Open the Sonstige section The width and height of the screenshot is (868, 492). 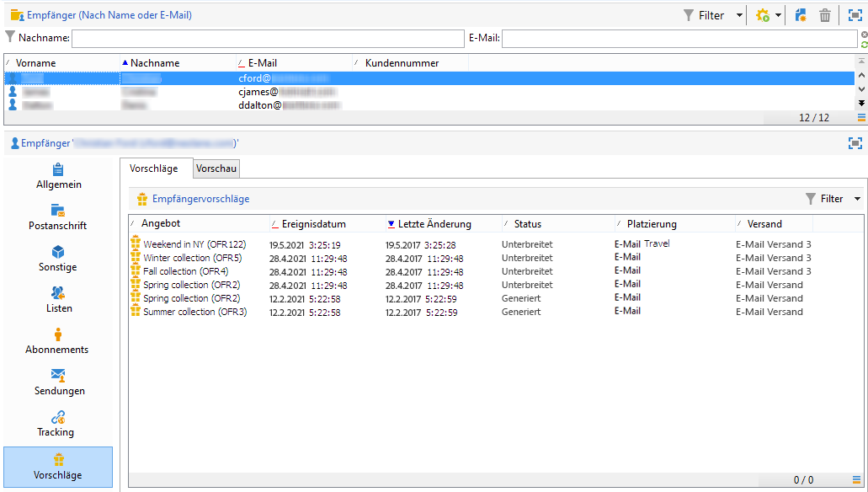click(58, 259)
